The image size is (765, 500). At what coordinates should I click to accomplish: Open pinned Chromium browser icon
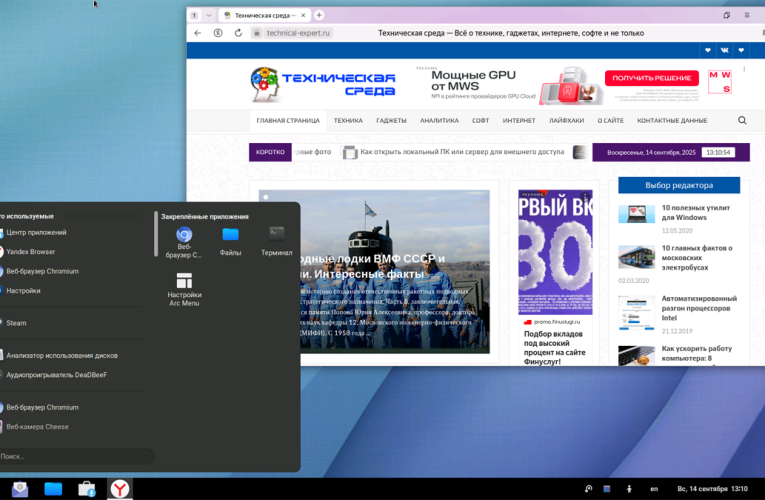coord(184,242)
